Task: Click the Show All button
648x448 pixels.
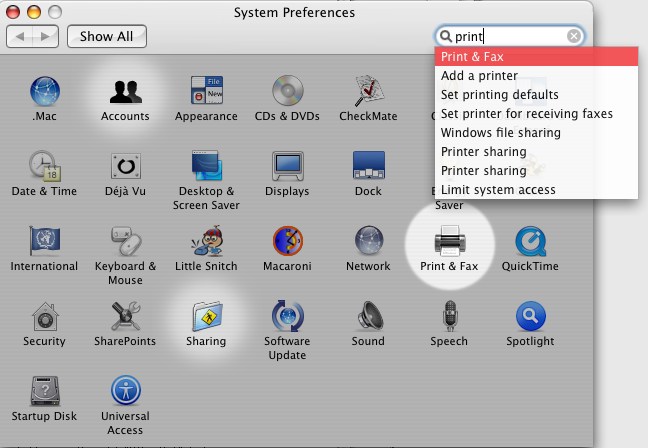Action: pos(107,36)
